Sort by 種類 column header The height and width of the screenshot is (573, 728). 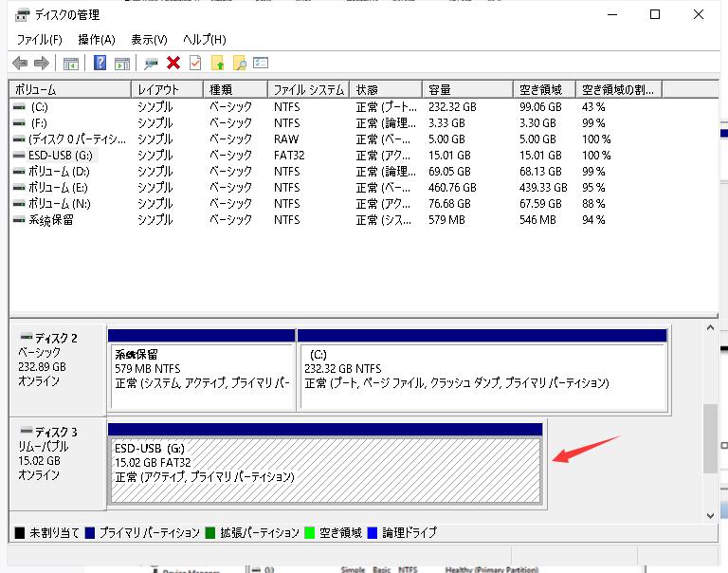point(235,89)
